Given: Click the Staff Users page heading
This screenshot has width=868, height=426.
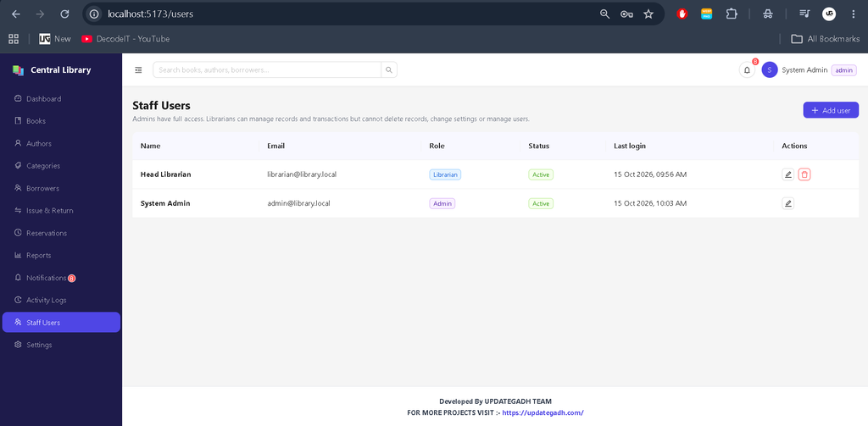Looking at the screenshot, I should 162,106.
